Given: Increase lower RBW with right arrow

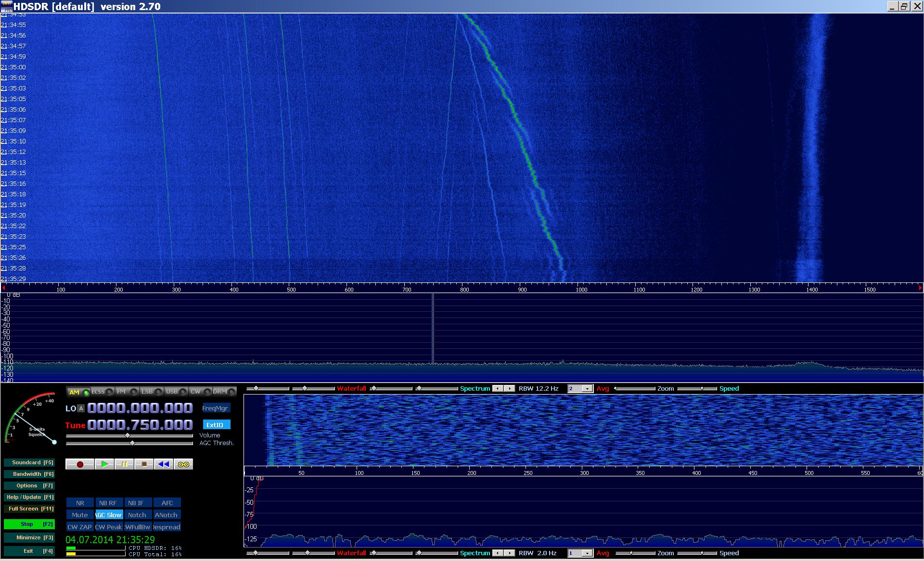Looking at the screenshot, I should click(x=509, y=553).
